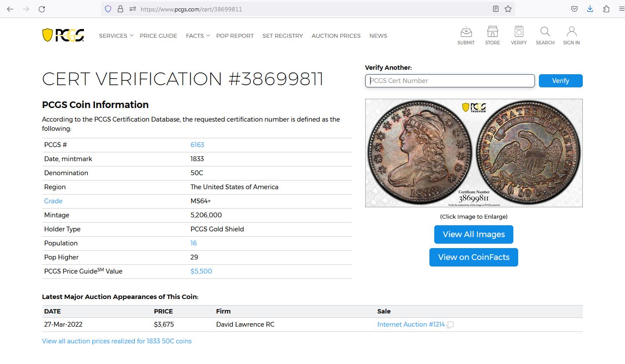Screen dimensions: 625x364
Task: Select the mintage value 5,206,000
Action: [x=206, y=215]
